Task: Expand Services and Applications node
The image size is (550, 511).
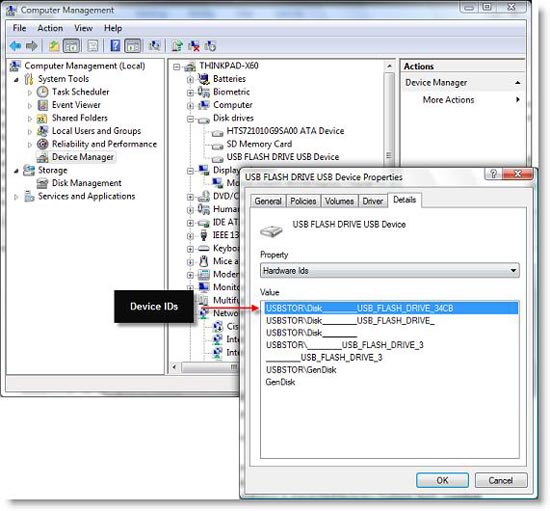Action: click(16, 197)
